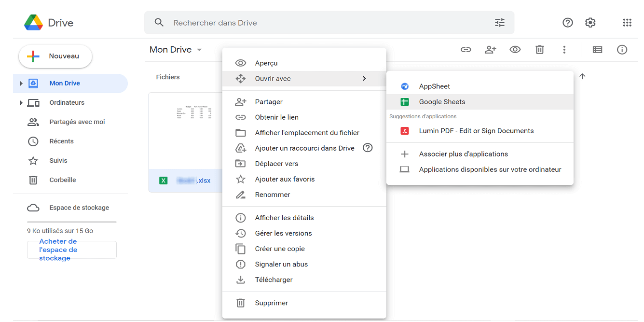
Task: Select Aperçu in context menu
Action: click(304, 63)
